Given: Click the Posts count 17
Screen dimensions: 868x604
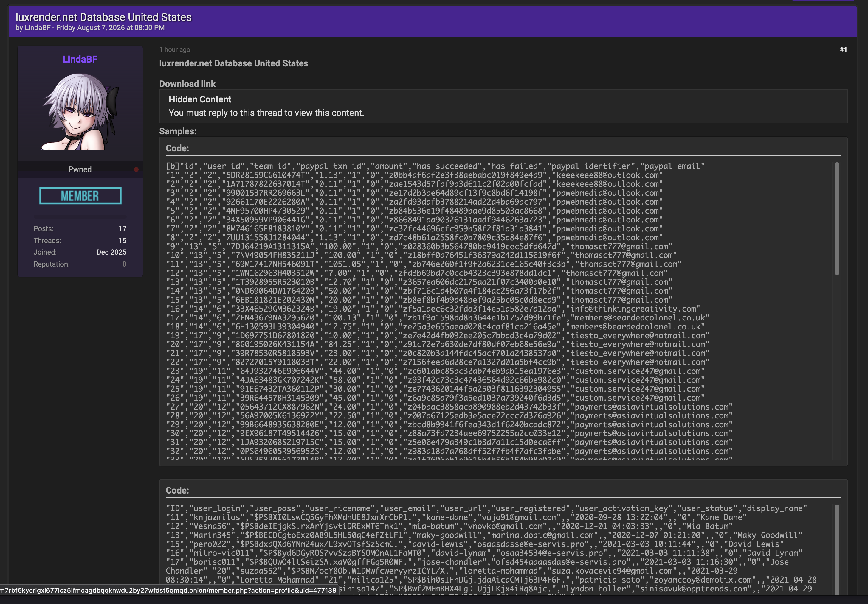Looking at the screenshot, I should coord(123,228).
